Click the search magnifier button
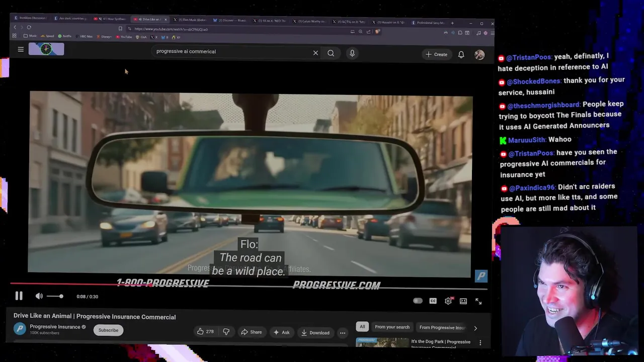 click(331, 53)
